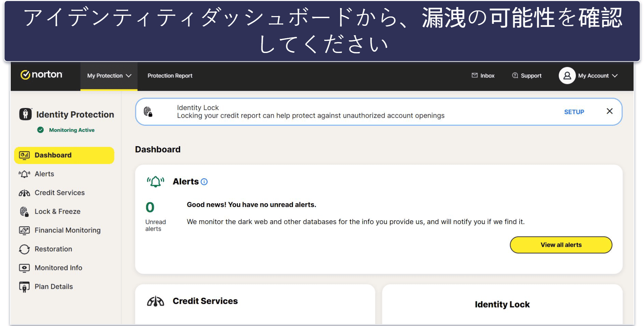Click the Alerts bell sidebar icon

point(24,174)
